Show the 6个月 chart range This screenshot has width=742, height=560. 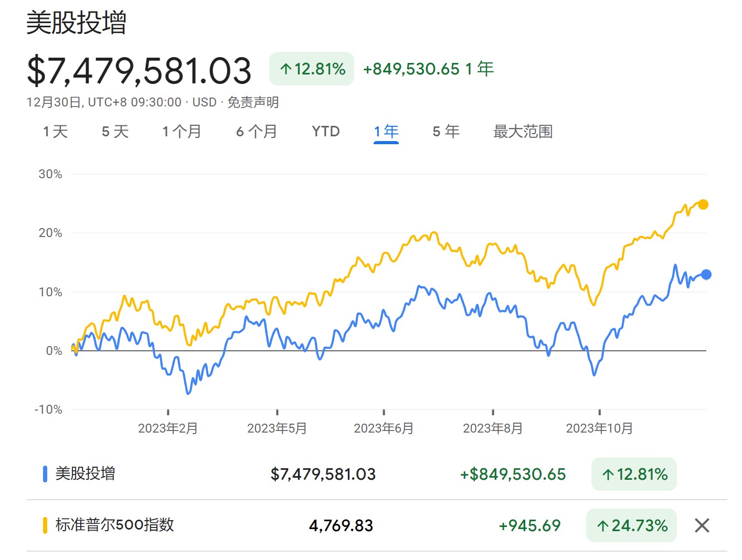[257, 132]
